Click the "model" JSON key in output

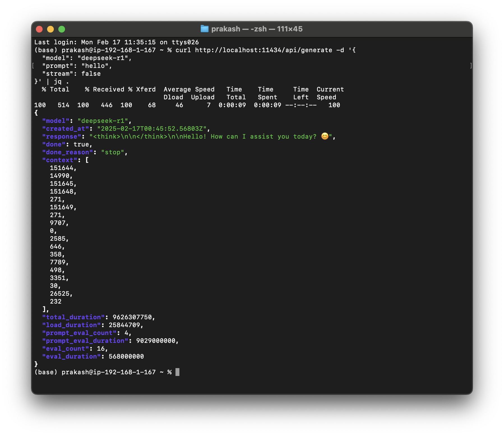coord(56,121)
